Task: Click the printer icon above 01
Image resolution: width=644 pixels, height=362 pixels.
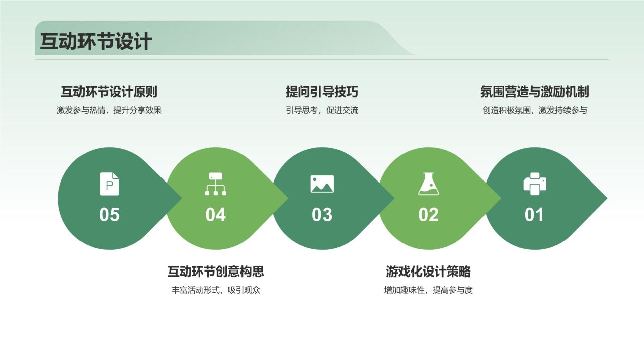Action: pos(535,184)
